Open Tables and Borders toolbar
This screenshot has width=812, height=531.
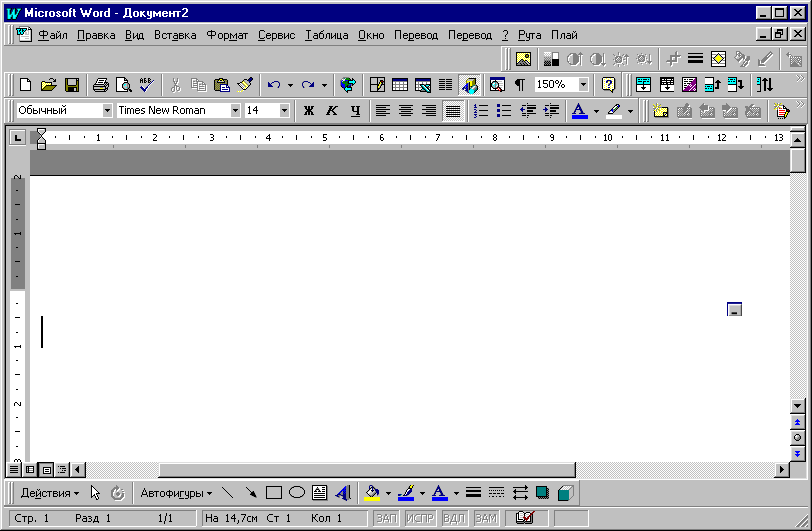pyautogui.click(x=377, y=84)
